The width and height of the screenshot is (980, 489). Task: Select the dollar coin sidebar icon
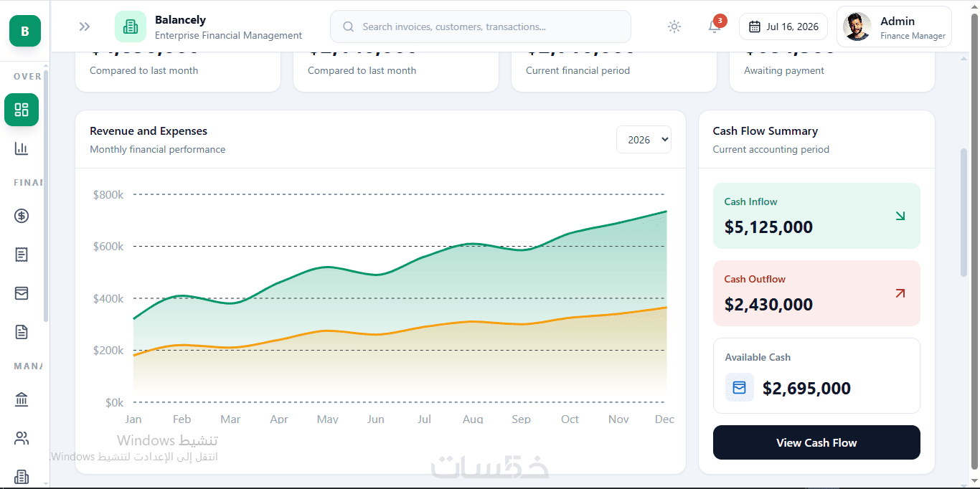22,216
